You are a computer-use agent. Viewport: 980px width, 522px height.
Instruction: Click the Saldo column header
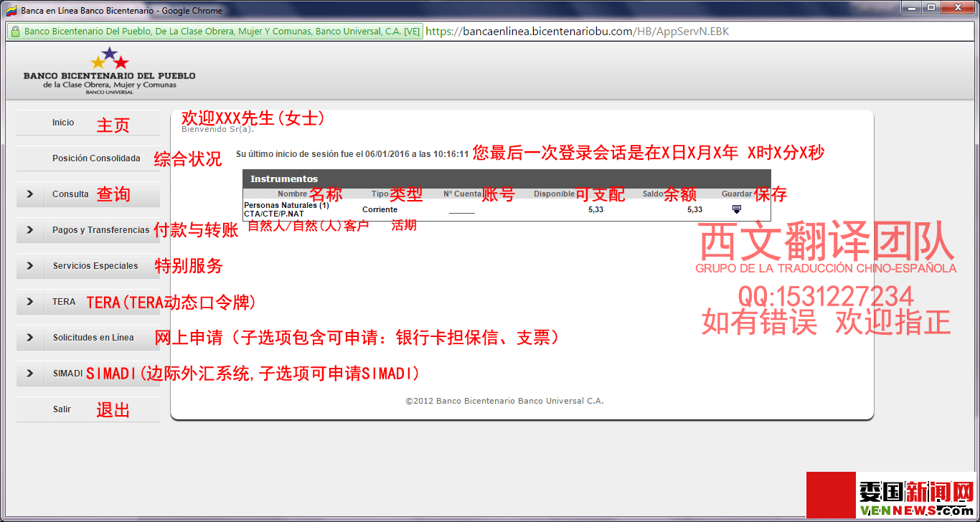coord(653,194)
